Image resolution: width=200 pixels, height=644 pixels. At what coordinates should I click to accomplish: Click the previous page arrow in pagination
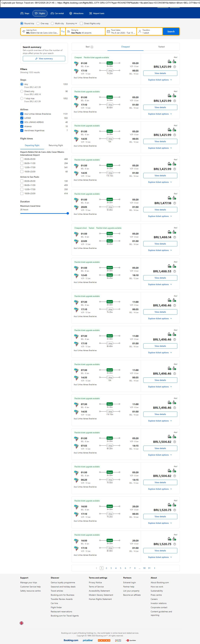point(97,568)
